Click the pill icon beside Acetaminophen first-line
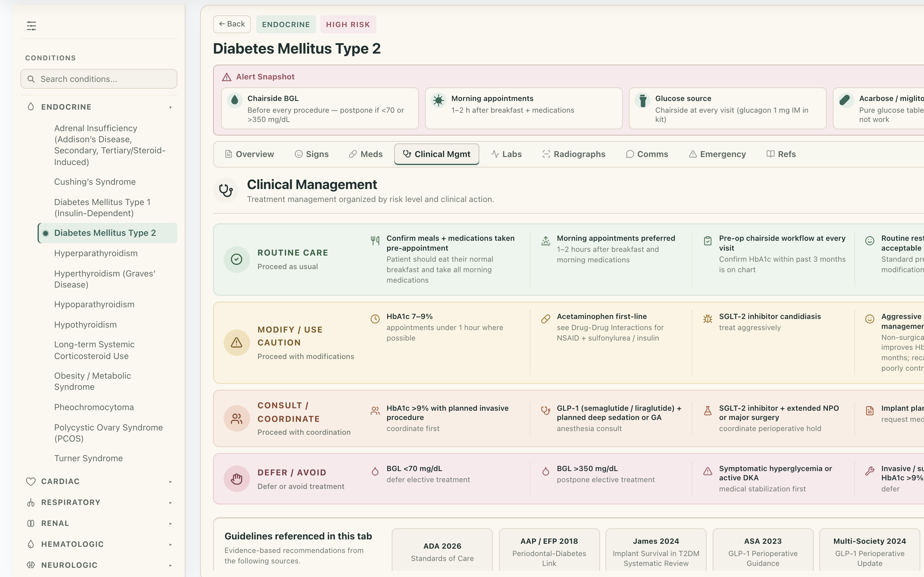The width and height of the screenshot is (924, 577). pyautogui.click(x=546, y=319)
